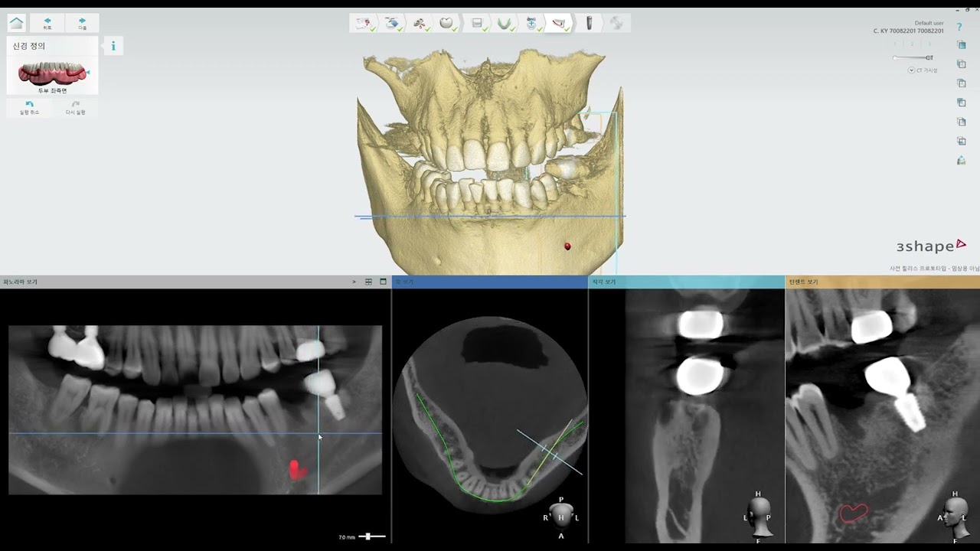
Task: Click the second view cube orientation icon
Action: (962, 64)
